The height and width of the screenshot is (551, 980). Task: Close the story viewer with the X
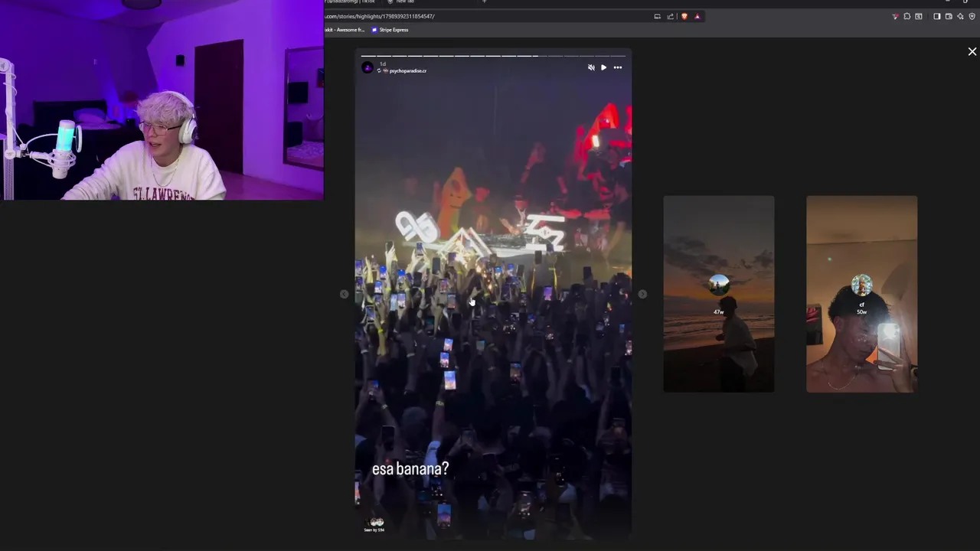tap(972, 51)
